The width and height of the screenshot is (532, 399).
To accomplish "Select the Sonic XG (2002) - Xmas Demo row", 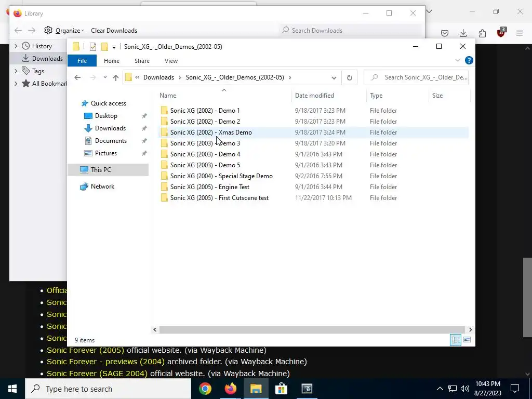I will [313, 132].
